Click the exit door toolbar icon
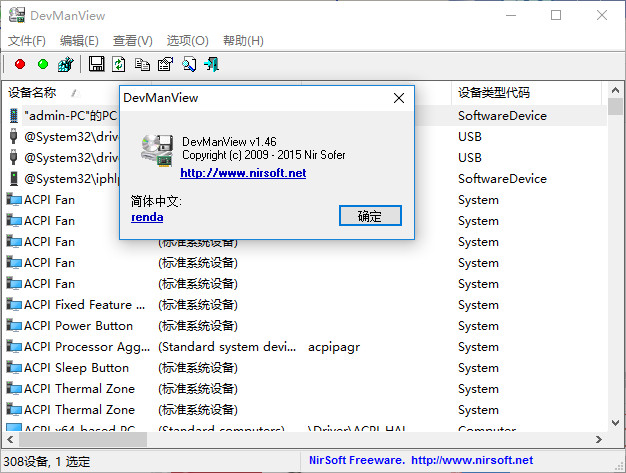The image size is (626, 473). pos(212,64)
